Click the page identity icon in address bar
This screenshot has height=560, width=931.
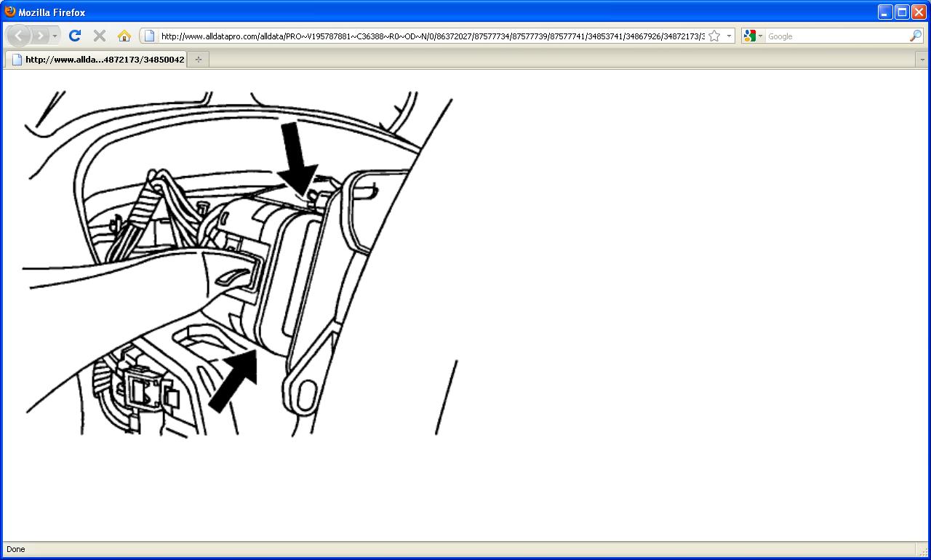click(149, 36)
